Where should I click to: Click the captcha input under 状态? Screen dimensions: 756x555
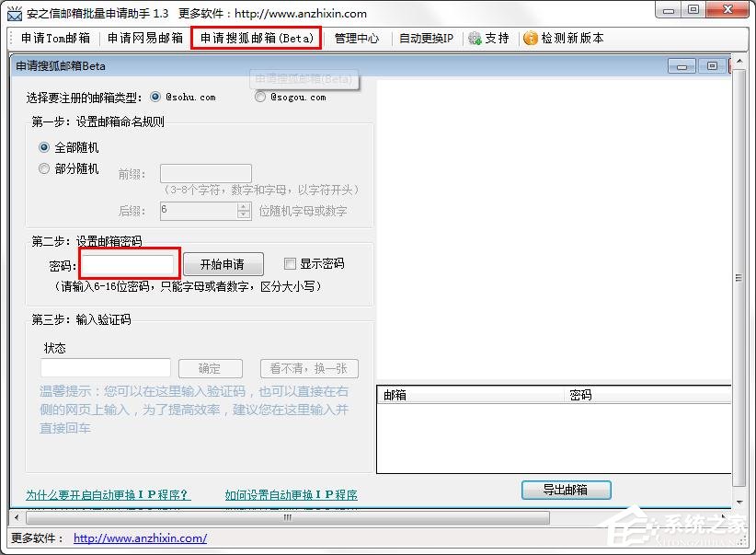pyautogui.click(x=106, y=368)
